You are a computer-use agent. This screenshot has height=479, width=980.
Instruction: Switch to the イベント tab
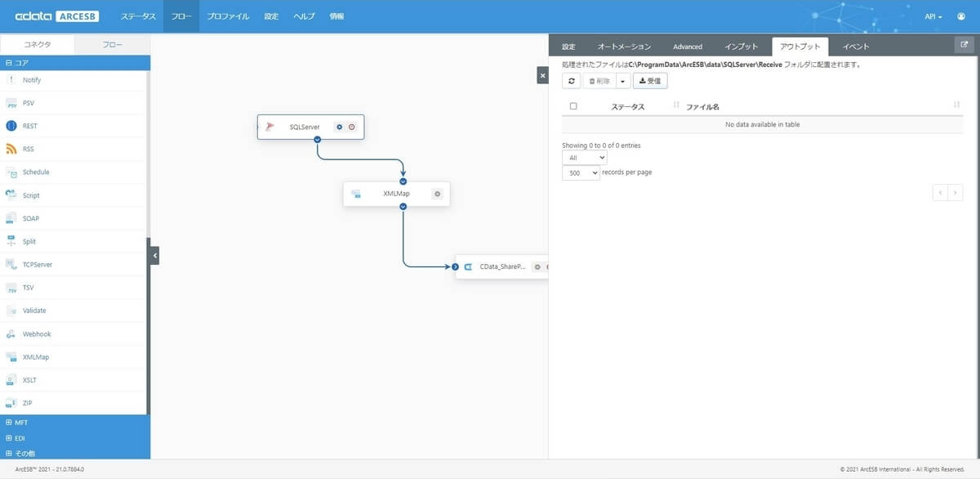coord(856,47)
